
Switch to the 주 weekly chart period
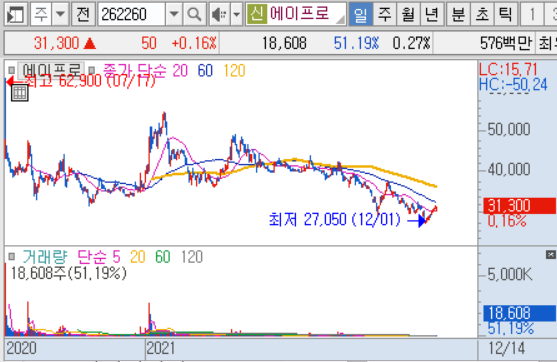385,15
